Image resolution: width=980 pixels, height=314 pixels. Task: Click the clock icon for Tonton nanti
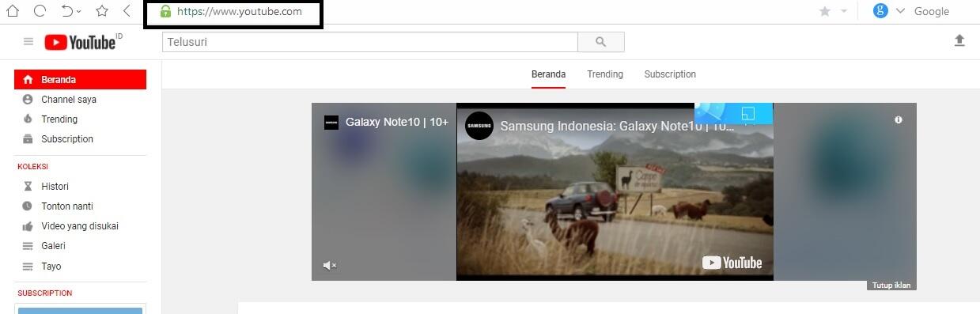click(x=28, y=206)
